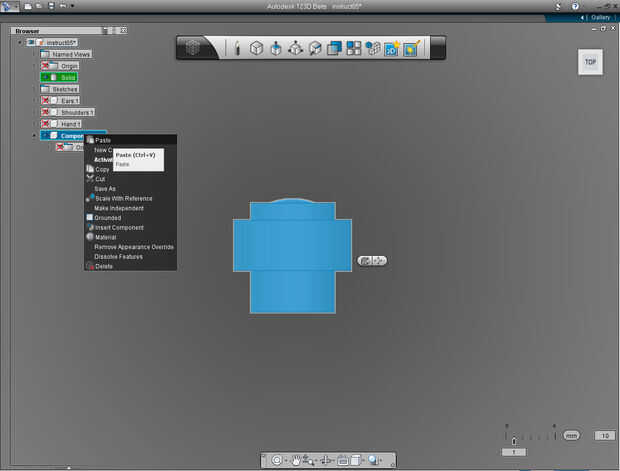Image resolution: width=620 pixels, height=471 pixels.
Task: Select the Pan hand tool
Action: coord(295,460)
